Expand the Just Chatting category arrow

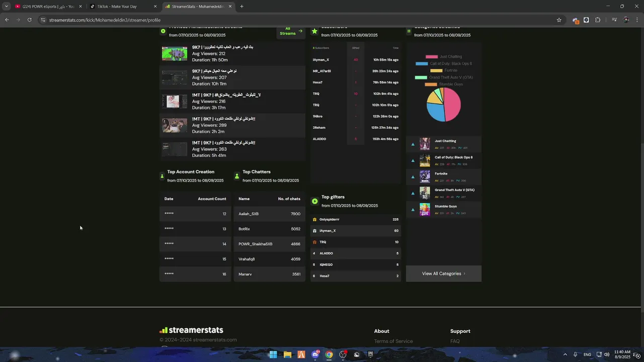[413, 144]
